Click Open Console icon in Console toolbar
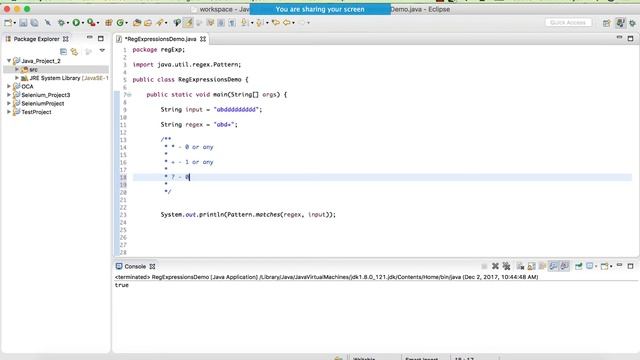The image size is (640, 360). [604, 266]
